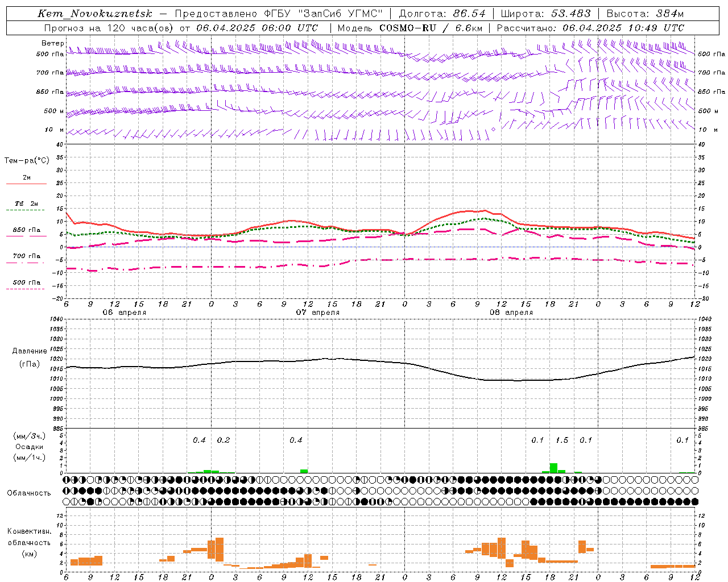
Task: Click the Давление pressure panel label
Action: (29, 351)
